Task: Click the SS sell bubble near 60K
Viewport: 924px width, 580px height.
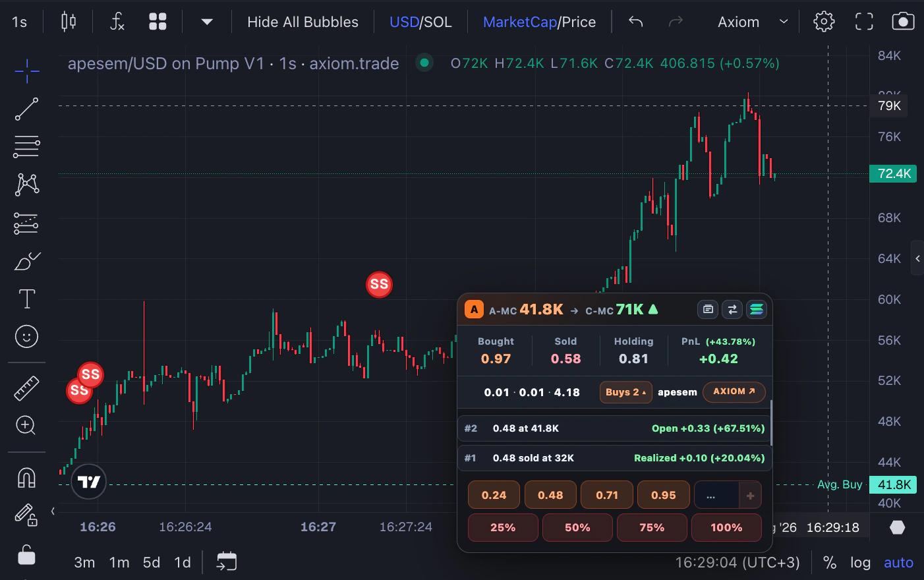Action: pyautogui.click(x=379, y=285)
